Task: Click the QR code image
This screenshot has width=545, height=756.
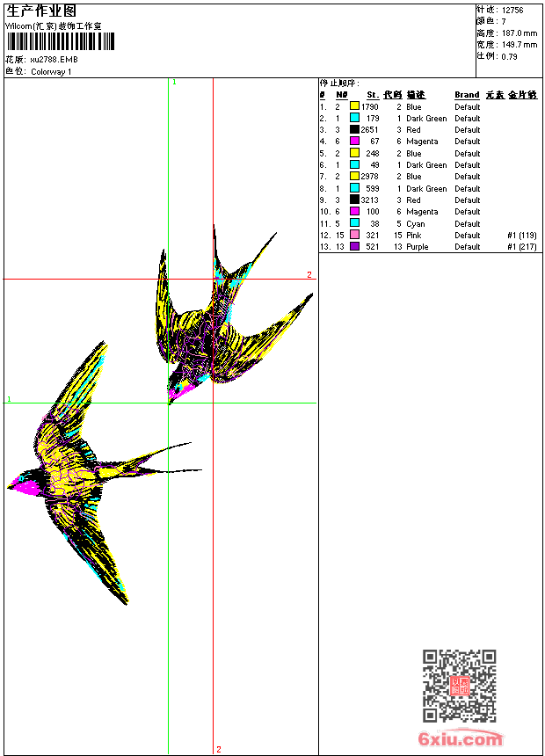Action: [459, 686]
